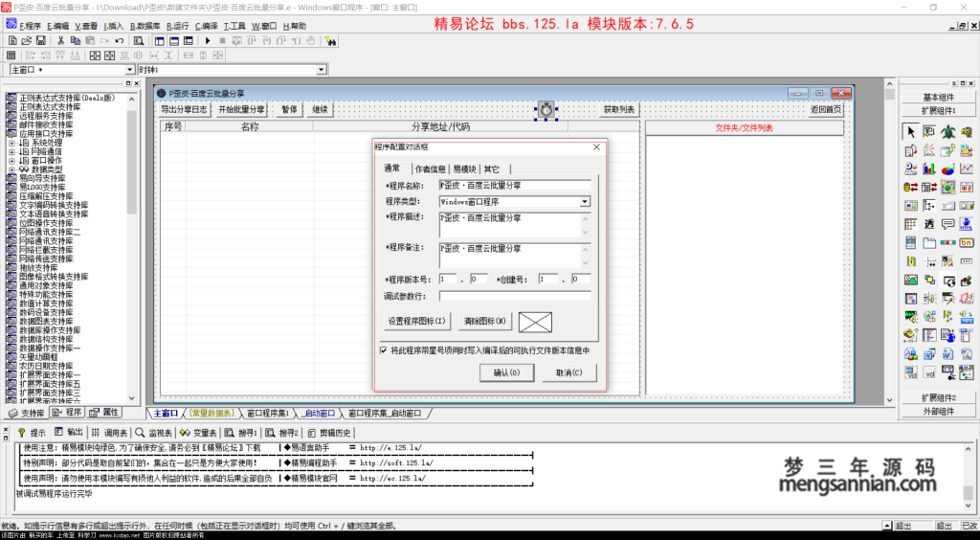Select the 'bn' button component icon
The width and height of the screenshot is (980, 540).
[967, 243]
